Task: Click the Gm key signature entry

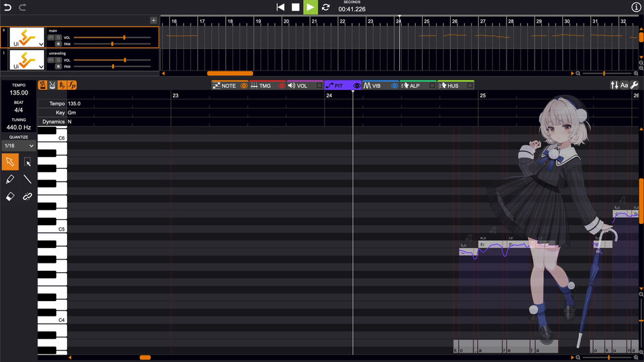Action: point(72,113)
